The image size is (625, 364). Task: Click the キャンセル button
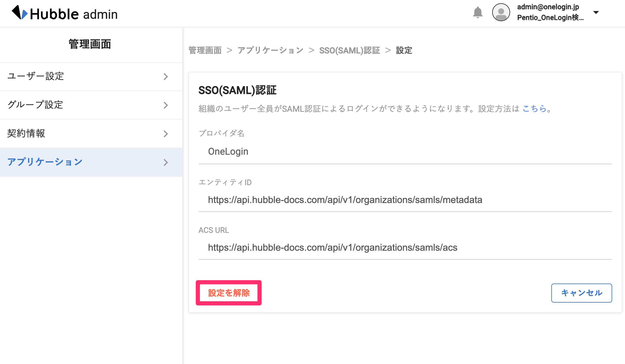(581, 293)
